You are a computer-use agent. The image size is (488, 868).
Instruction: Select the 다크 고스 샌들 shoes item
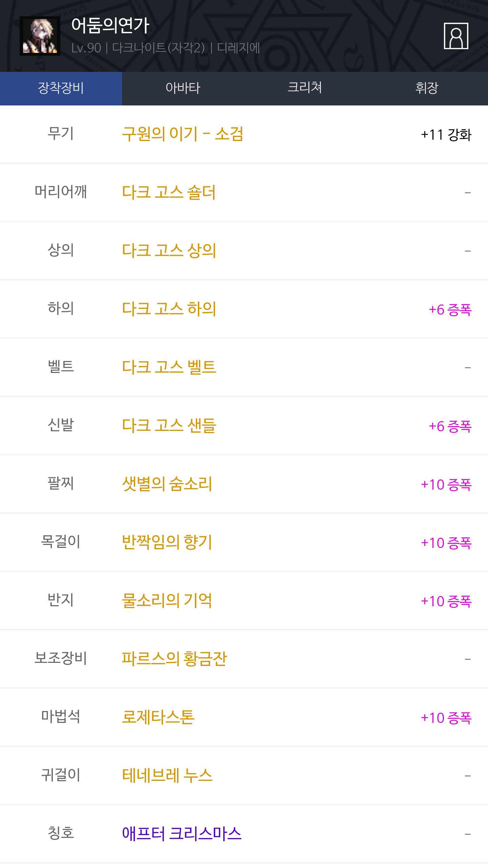click(169, 426)
